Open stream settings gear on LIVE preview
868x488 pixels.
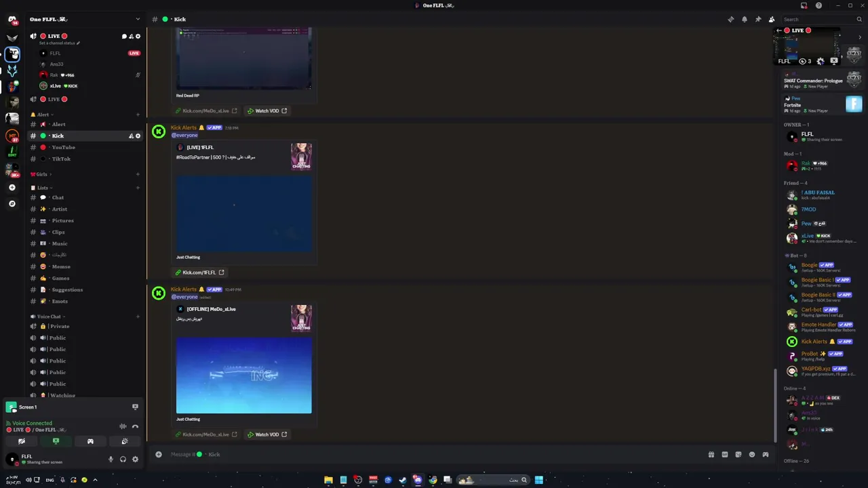pos(821,61)
